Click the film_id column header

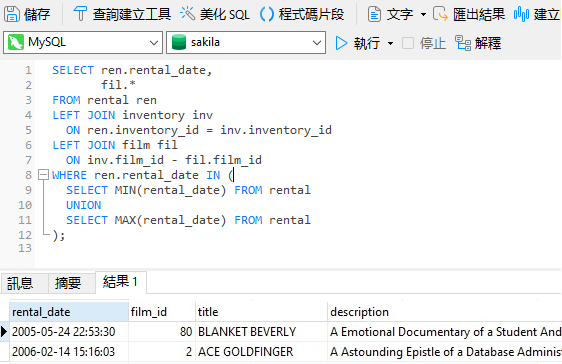point(162,312)
